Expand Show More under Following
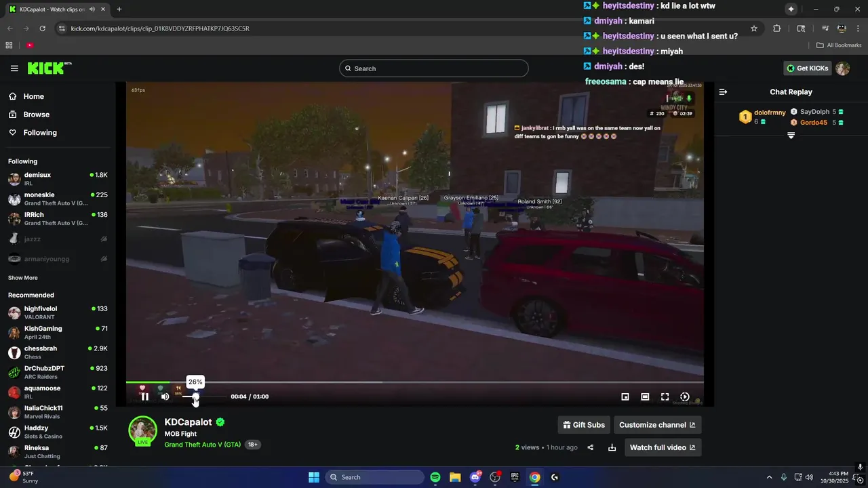Image resolution: width=868 pixels, height=488 pixels. pyautogui.click(x=23, y=278)
